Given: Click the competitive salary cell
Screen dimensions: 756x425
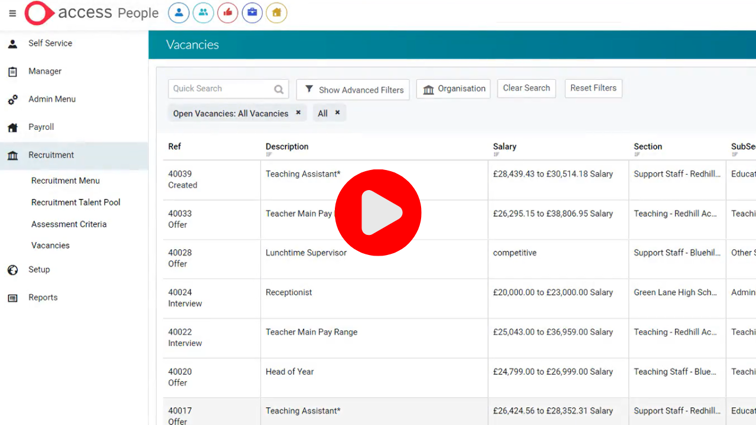Looking at the screenshot, I should point(514,253).
